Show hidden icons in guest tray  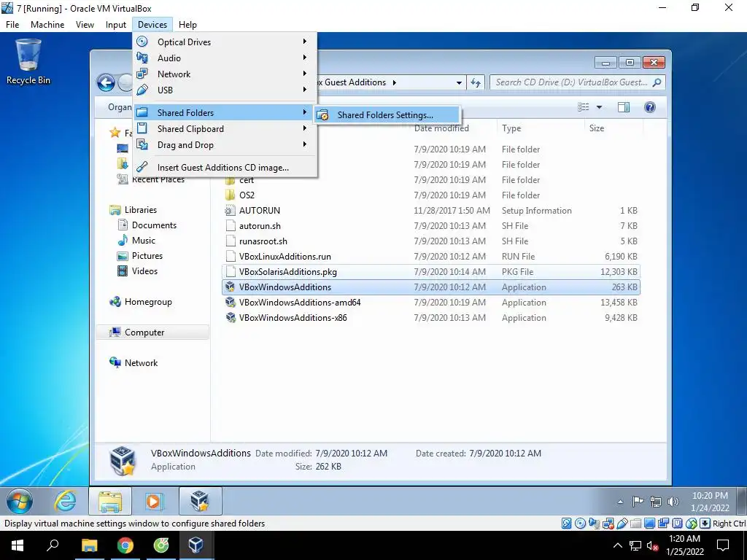[x=620, y=502]
